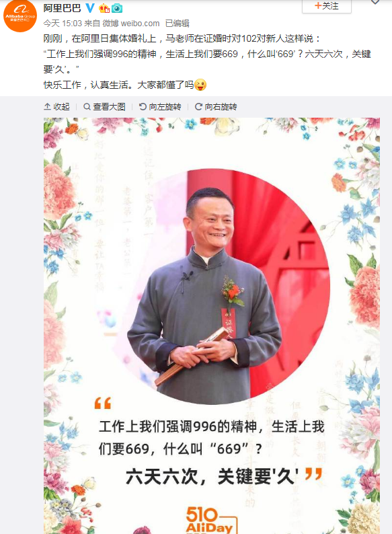Viewport: 392px width, 534px height.
Task: Click the teal camera badge icon
Action: (x=117, y=8)
